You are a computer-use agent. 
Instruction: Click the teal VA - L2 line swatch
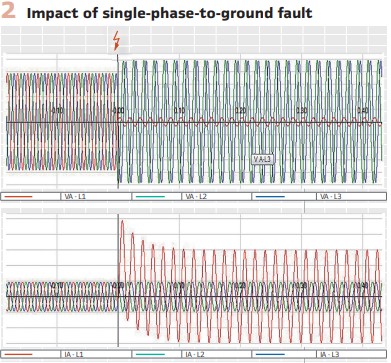[151, 197]
